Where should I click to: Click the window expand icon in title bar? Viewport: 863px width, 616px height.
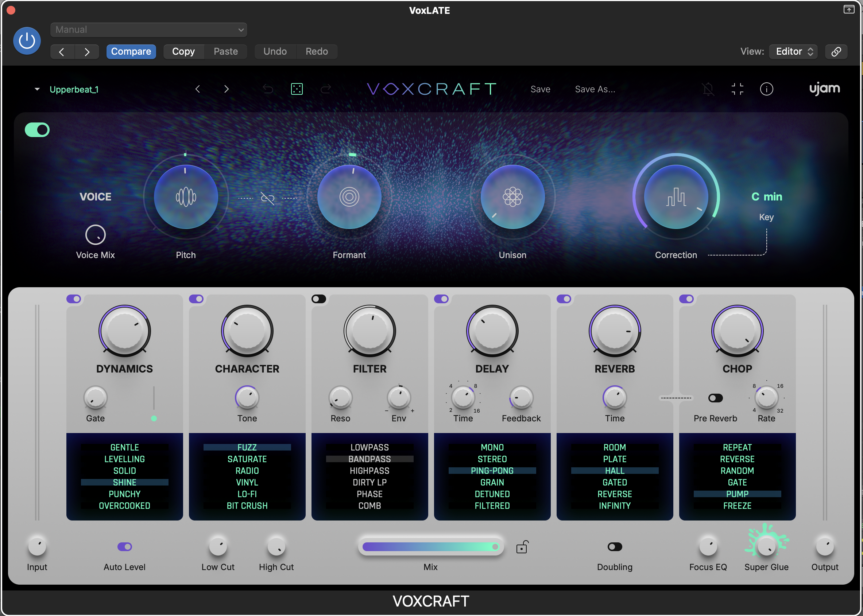click(848, 9)
